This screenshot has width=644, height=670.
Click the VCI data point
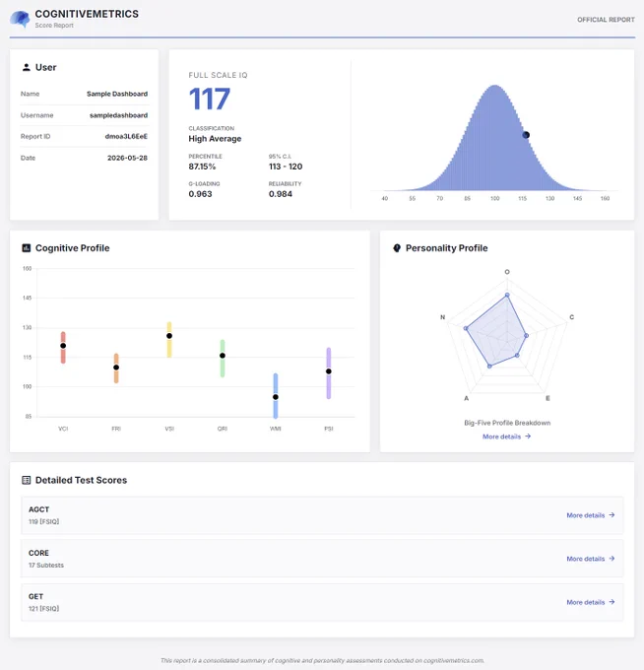click(x=63, y=346)
